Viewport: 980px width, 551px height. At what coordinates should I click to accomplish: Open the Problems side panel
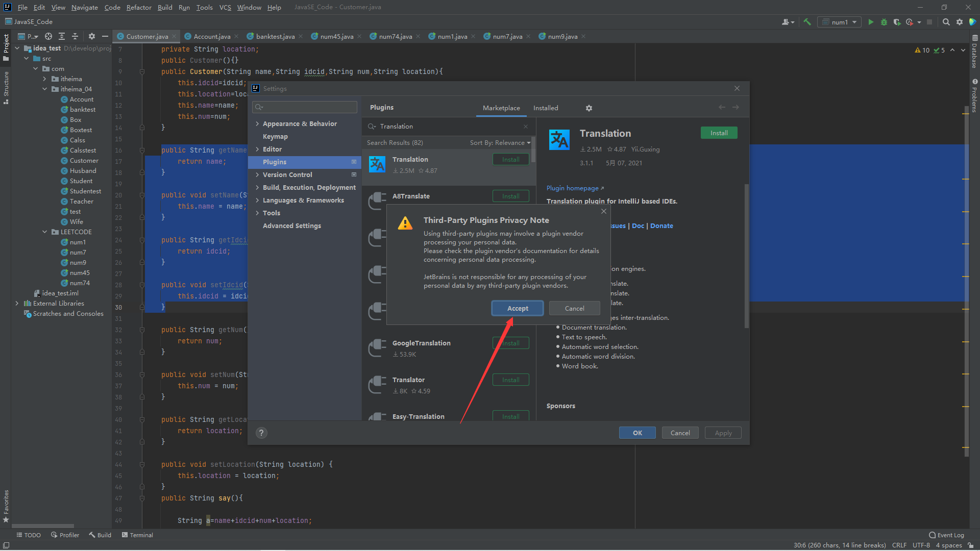pyautogui.click(x=974, y=96)
